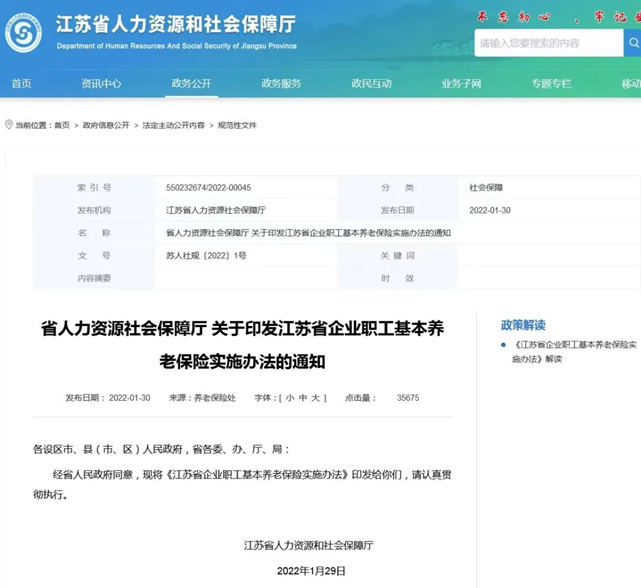Click 规范性文件 breadcrumb link
This screenshot has width=641, height=588.
[238, 125]
